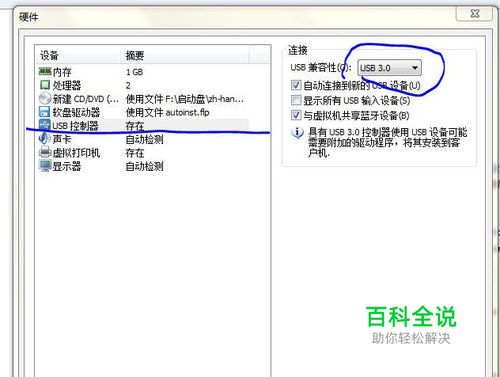Click the USB controller icon
This screenshot has width=500, height=377.
(45, 125)
